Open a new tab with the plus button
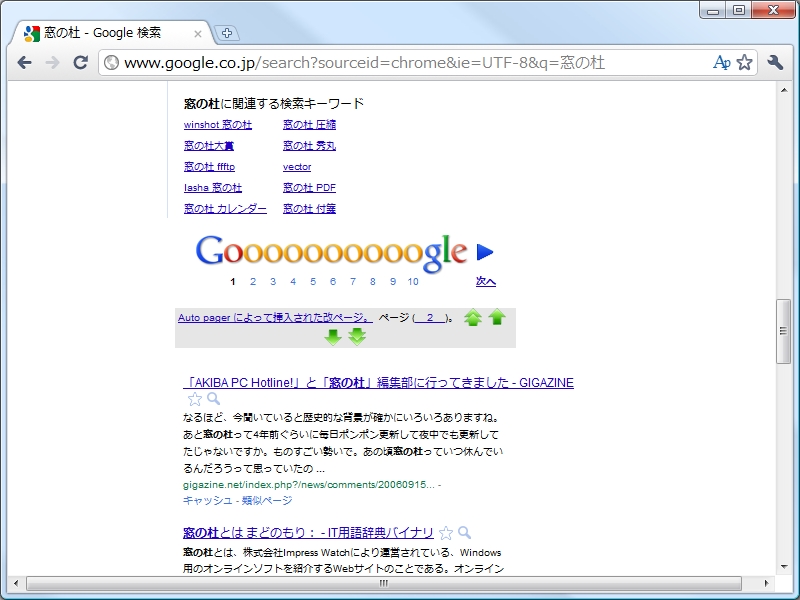800x600 pixels. (227, 31)
